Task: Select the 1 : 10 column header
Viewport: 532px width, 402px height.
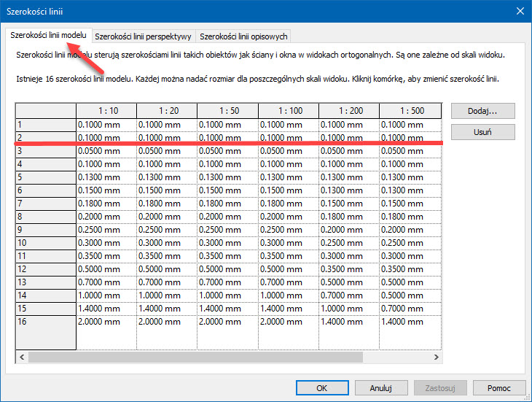Action: (x=106, y=110)
